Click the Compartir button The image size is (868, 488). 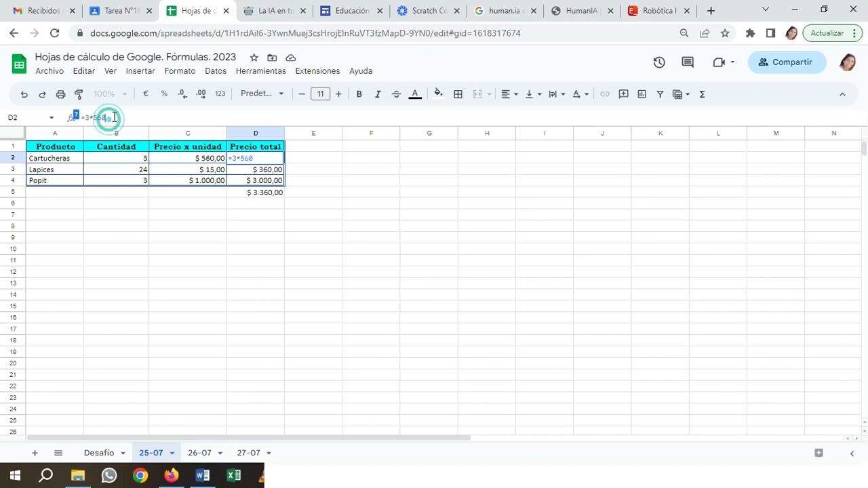pos(787,62)
